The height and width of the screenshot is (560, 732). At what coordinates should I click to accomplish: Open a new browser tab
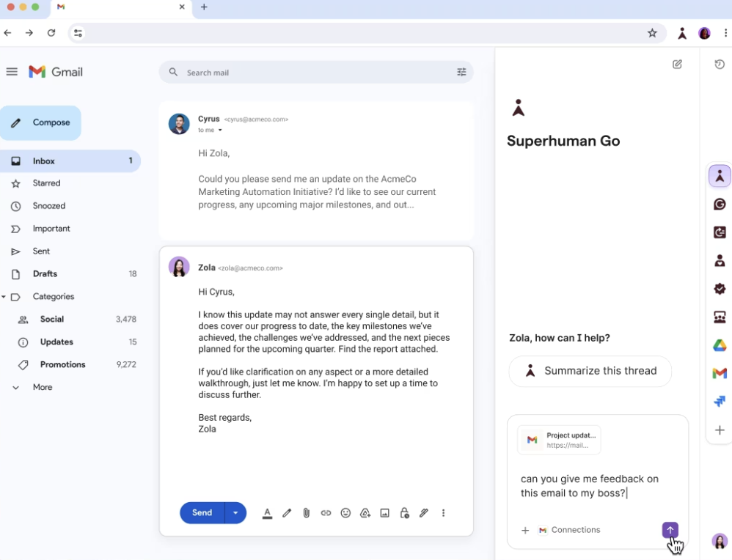[x=204, y=7]
